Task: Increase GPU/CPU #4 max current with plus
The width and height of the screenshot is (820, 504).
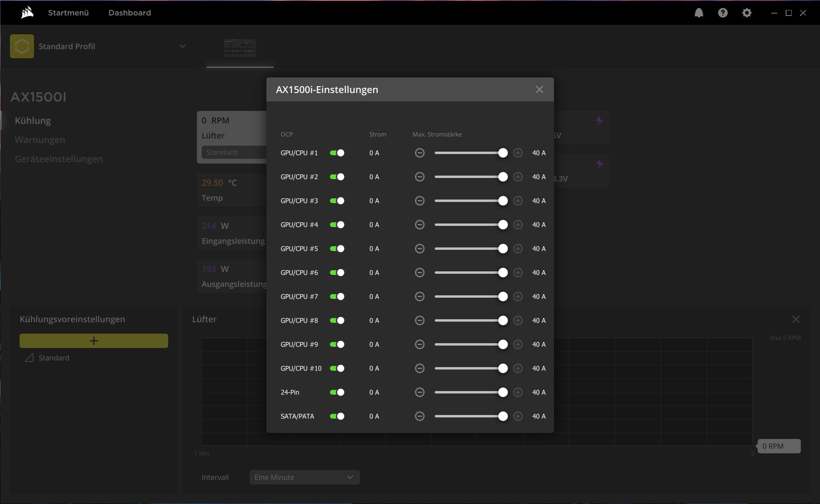Action: 518,225
